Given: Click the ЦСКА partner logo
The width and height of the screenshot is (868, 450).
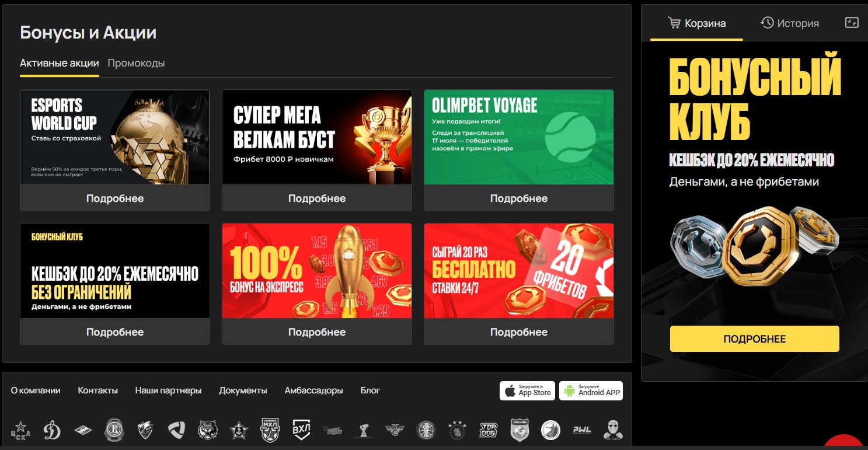Looking at the screenshot, I should (x=21, y=430).
